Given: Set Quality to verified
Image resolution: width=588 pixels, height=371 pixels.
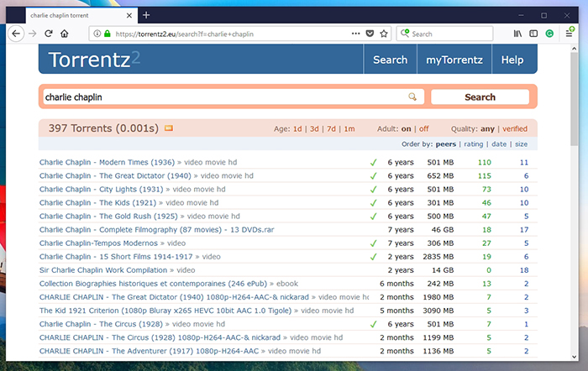Looking at the screenshot, I should click(515, 129).
